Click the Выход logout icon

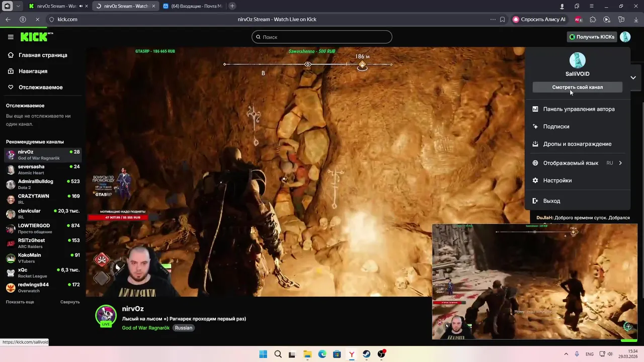point(535,201)
